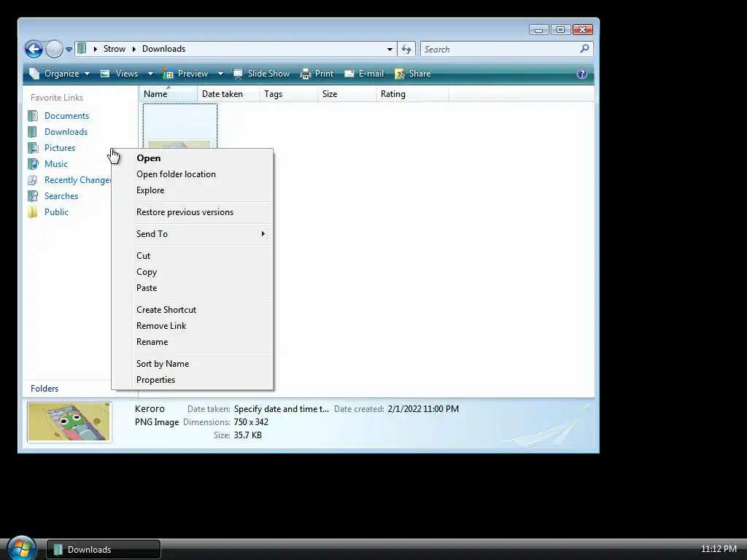747x560 pixels.
Task: Click the grayed Forward navigation button
Action: 54,49
